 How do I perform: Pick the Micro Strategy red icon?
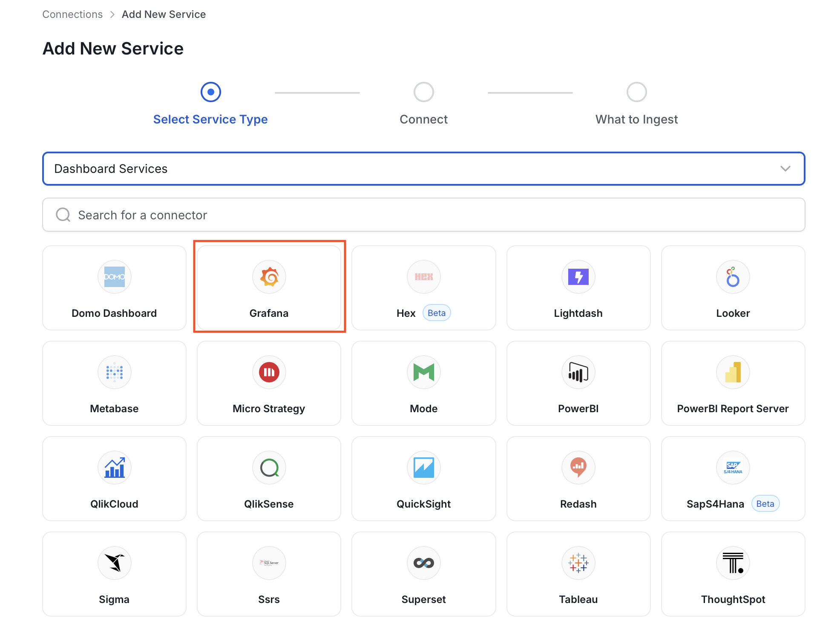[269, 372]
